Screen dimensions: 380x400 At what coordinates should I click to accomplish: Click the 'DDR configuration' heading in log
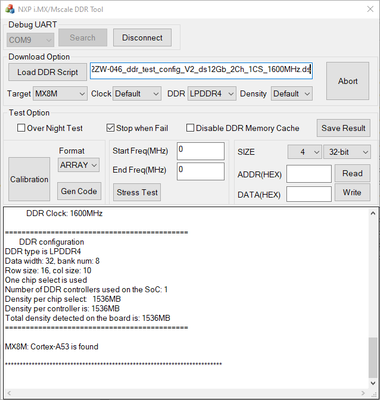pos(52,242)
